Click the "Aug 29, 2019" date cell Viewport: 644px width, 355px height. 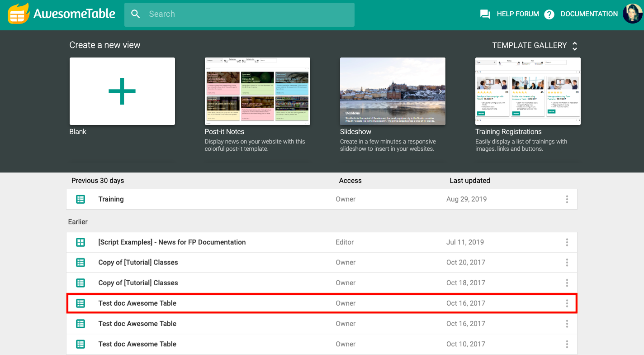click(x=466, y=199)
